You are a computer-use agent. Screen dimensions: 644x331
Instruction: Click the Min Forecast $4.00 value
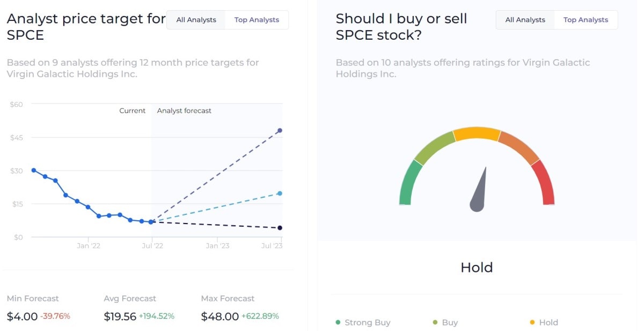[22, 316]
